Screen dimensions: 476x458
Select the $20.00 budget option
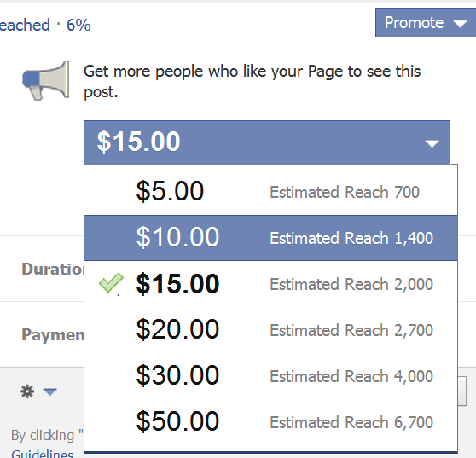[270, 330]
